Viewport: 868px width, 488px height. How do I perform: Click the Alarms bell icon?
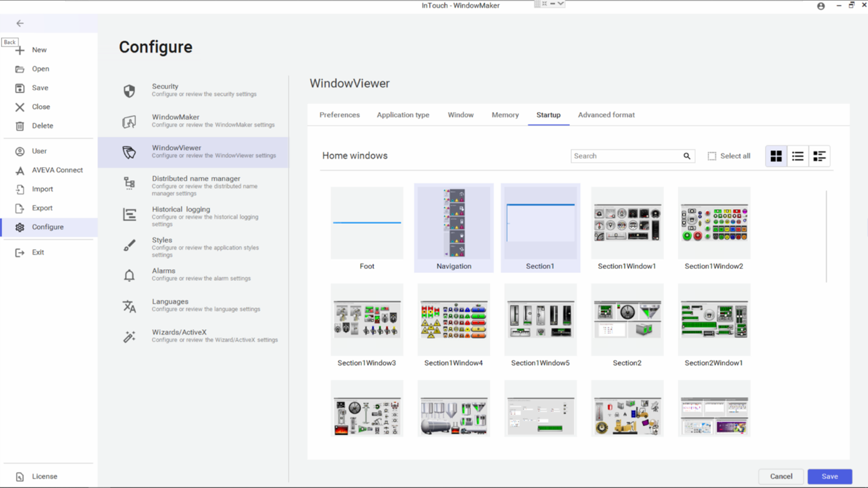pos(130,275)
